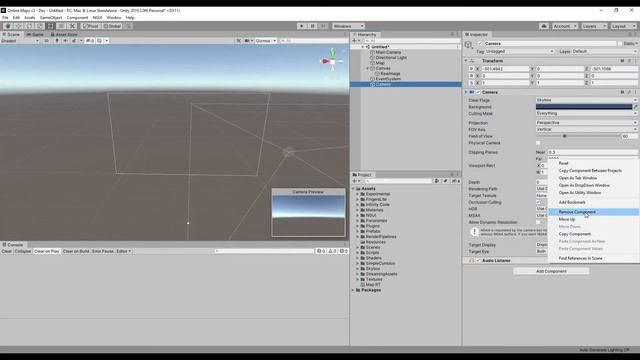Toggle Occlusion Culling checkbox
This screenshot has width=640, height=360.
coord(538,202)
